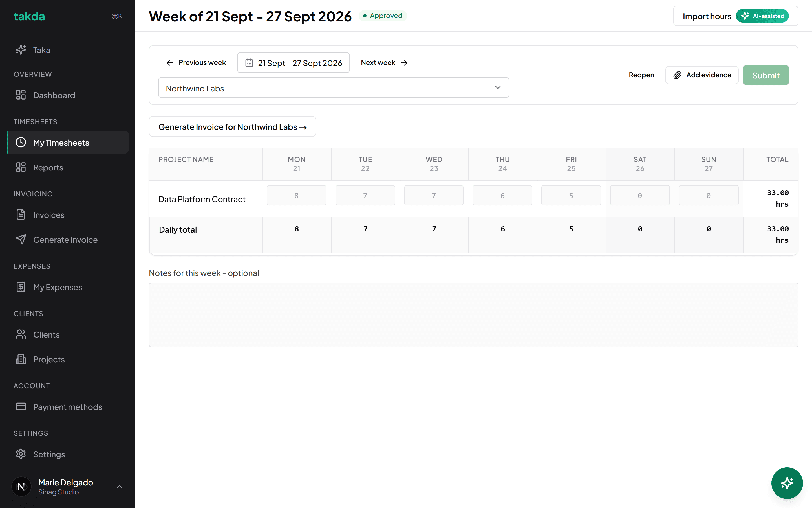The width and height of the screenshot is (812, 508).
Task: Click the Approved status badge
Action: click(383, 16)
